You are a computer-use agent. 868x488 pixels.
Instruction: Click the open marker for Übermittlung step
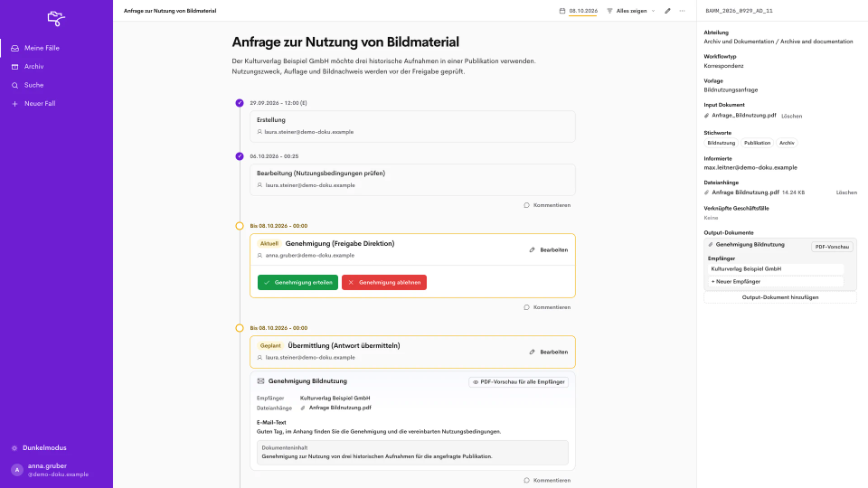tap(239, 328)
